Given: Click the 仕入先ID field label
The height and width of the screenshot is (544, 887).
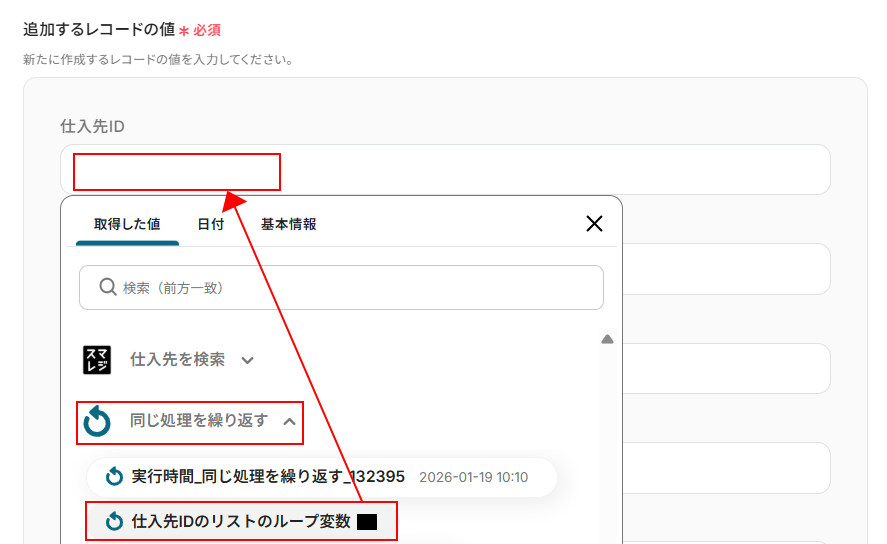Looking at the screenshot, I should [92, 126].
